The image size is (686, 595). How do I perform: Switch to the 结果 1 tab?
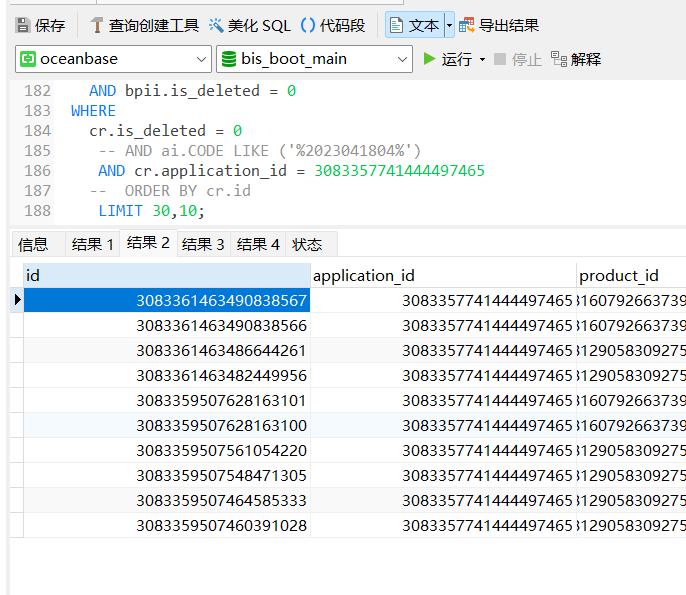click(x=92, y=244)
